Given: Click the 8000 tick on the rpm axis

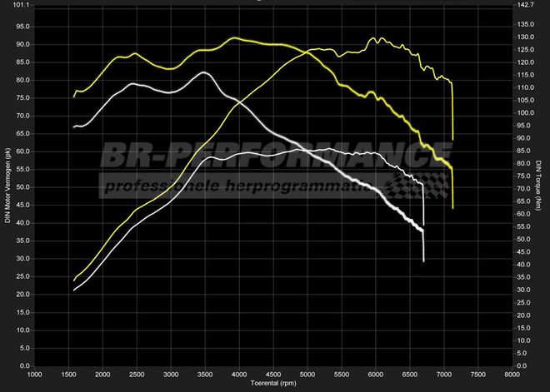Looking at the screenshot, I should tap(513, 375).
